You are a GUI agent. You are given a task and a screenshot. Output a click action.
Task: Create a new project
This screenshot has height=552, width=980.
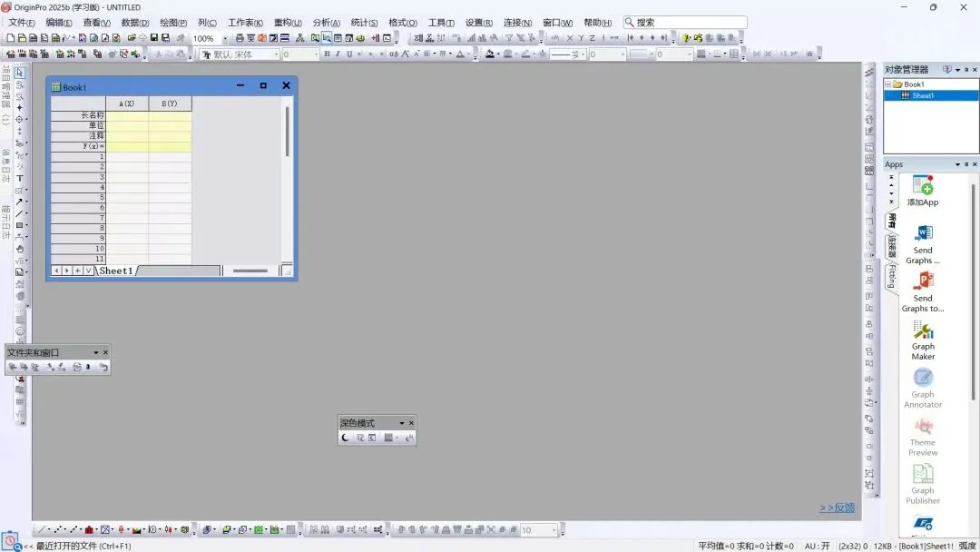11,38
